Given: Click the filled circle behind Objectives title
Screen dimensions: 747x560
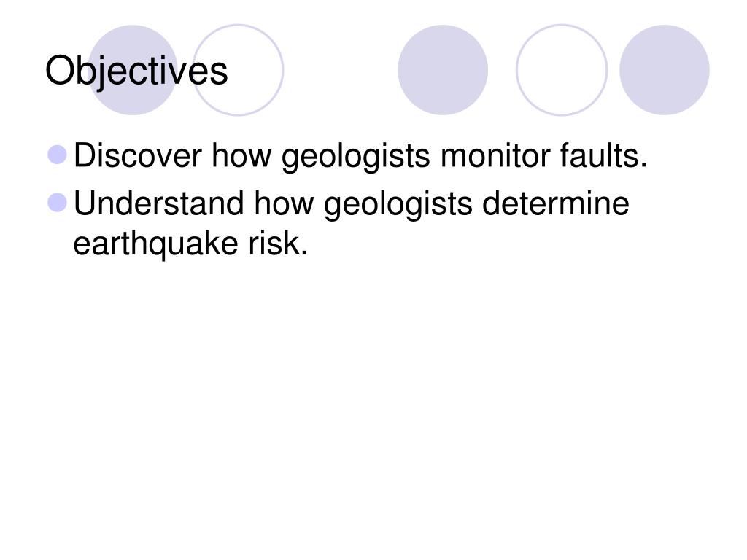Looking at the screenshot, I should click(x=133, y=70).
